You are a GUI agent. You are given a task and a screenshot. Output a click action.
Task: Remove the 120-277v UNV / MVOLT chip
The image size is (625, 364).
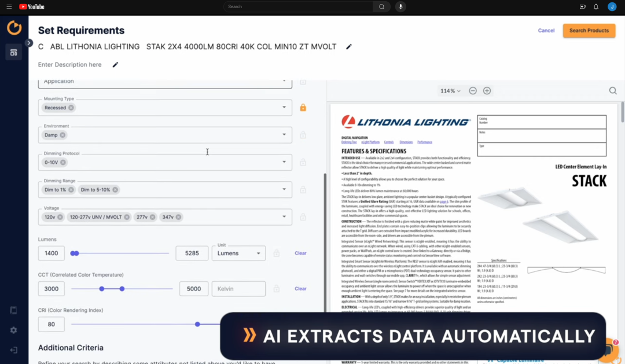tap(127, 217)
